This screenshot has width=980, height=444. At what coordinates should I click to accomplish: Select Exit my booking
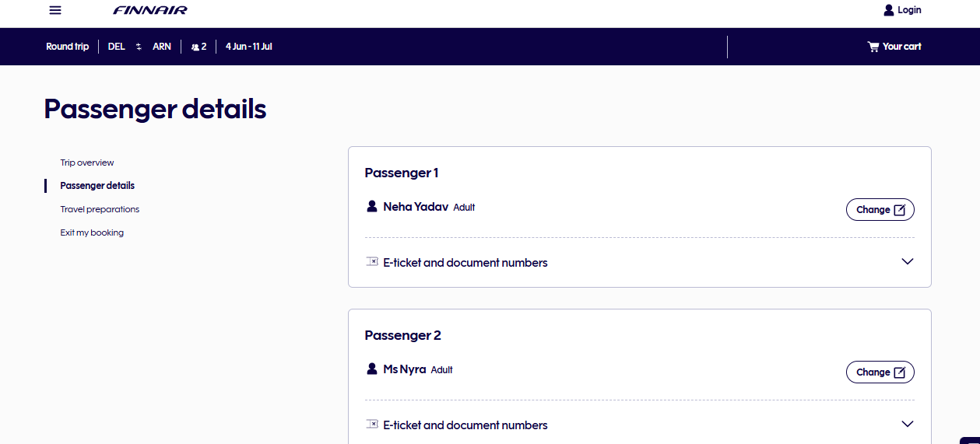(x=92, y=232)
